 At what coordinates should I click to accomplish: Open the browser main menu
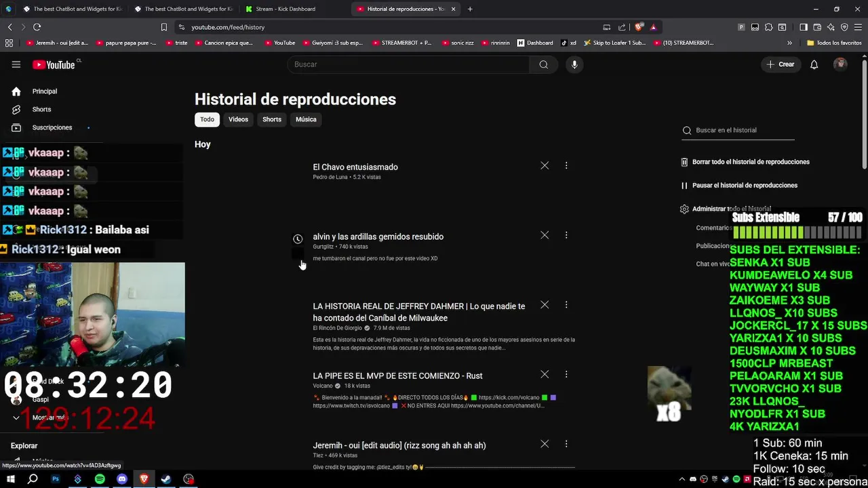tap(859, 27)
